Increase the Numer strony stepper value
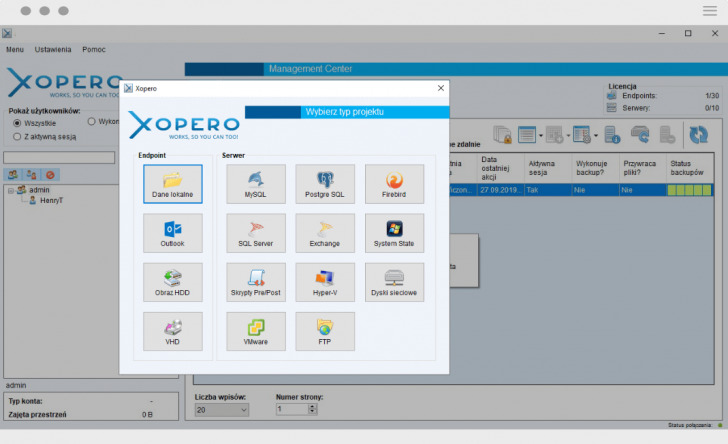This screenshot has width=728, height=444. click(313, 406)
